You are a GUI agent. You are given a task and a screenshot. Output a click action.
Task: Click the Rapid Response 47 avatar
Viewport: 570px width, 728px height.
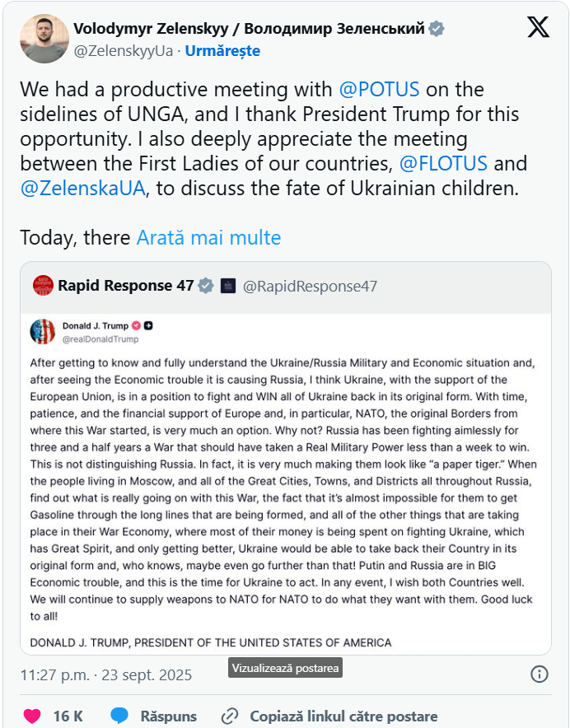[43, 286]
